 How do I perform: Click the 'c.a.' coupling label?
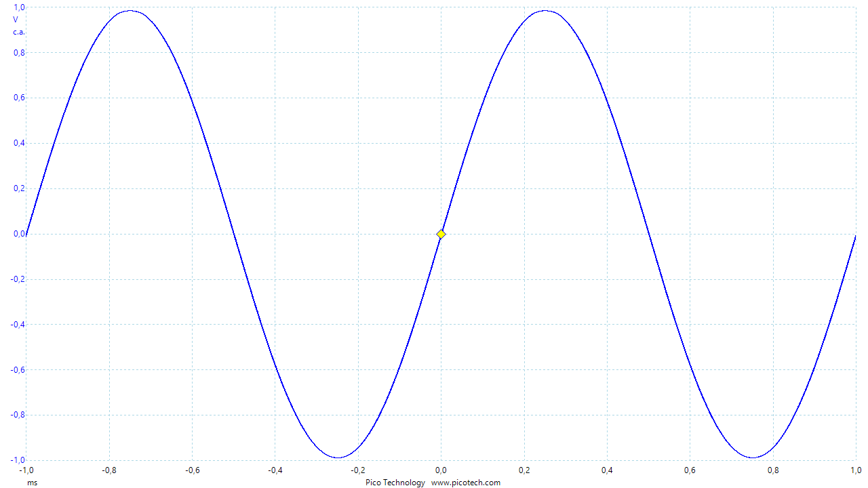19,32
